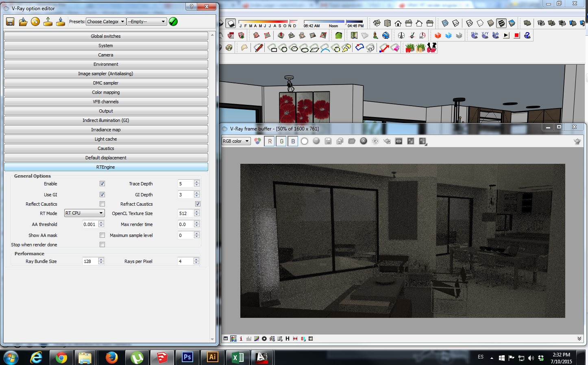Expand the DMC sampler rollout
Viewport: 588px width, 365px height.
[x=106, y=83]
